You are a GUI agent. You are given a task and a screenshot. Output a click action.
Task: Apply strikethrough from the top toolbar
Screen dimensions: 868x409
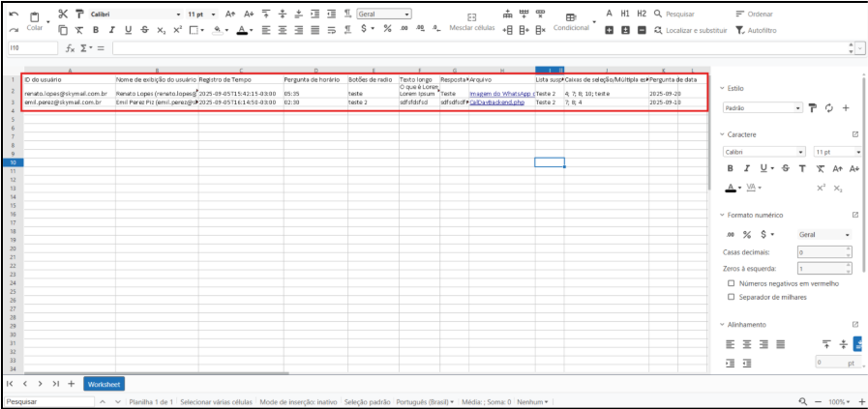coord(144,30)
